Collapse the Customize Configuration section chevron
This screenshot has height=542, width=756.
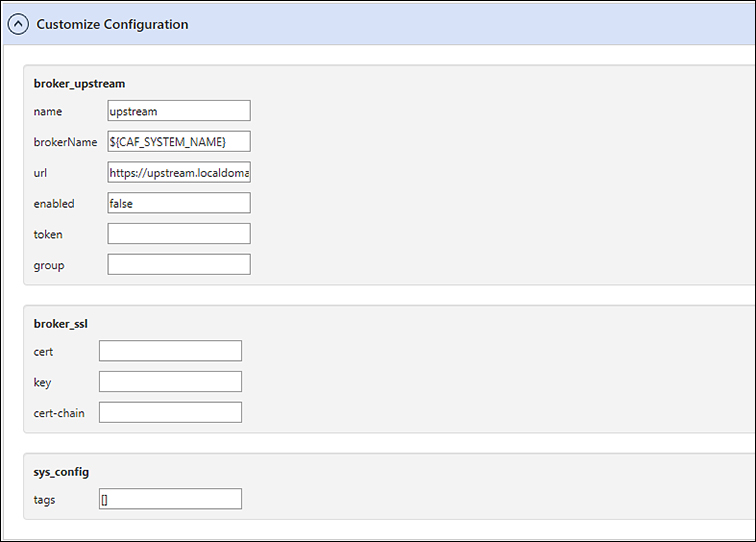(18, 24)
